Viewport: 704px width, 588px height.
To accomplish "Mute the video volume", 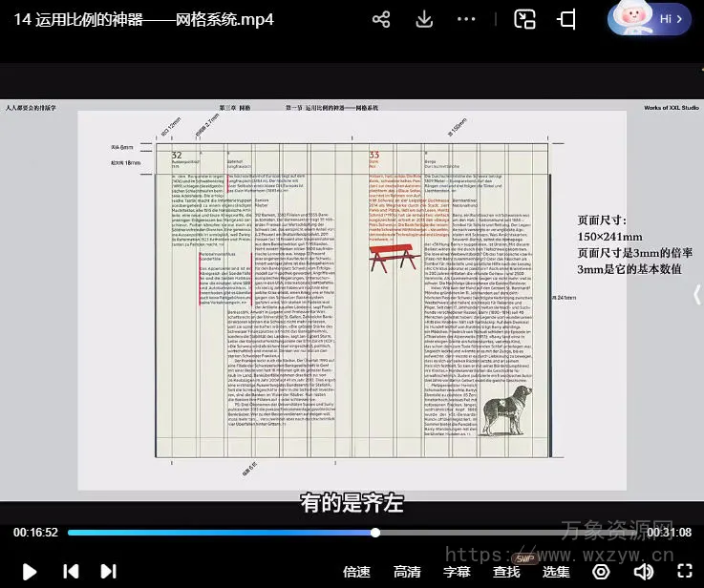I will pos(644,572).
